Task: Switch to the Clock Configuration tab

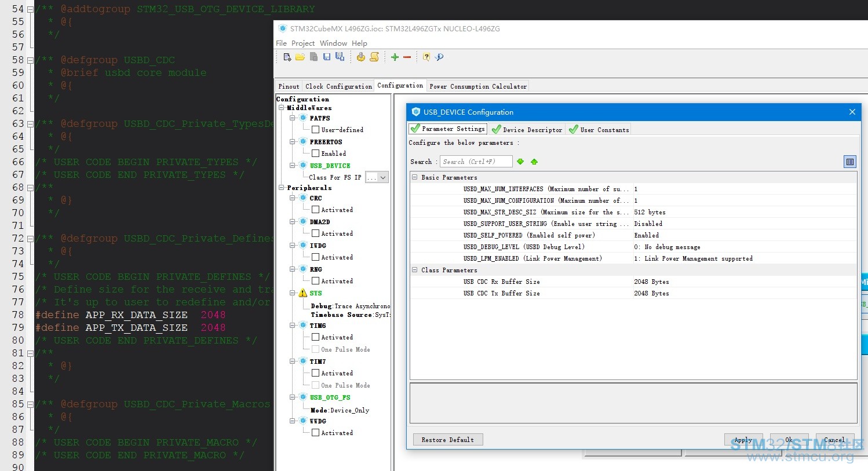Action: 339,86
